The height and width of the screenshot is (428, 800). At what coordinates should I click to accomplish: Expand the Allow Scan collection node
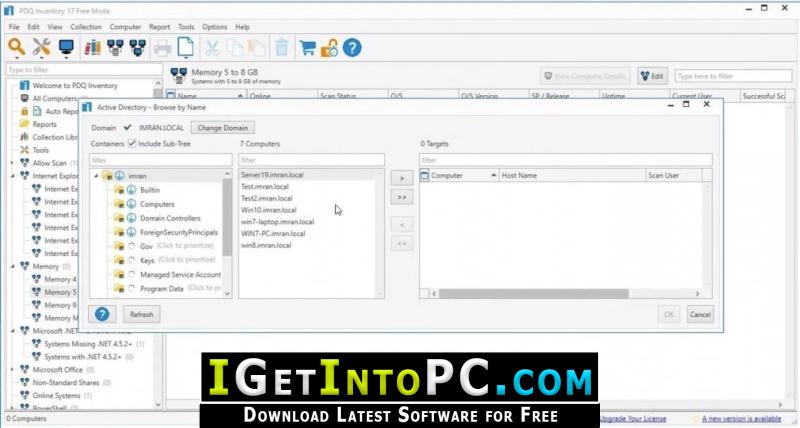[13, 163]
